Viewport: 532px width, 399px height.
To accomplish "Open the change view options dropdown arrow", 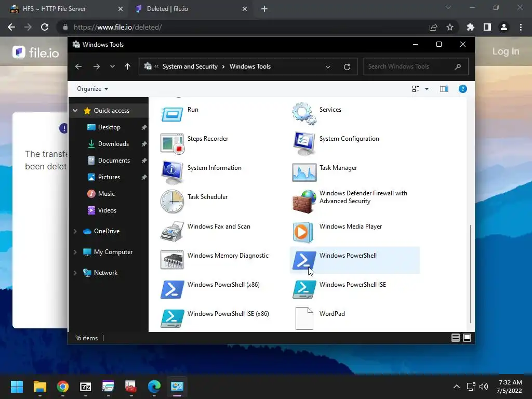I will pos(427,89).
